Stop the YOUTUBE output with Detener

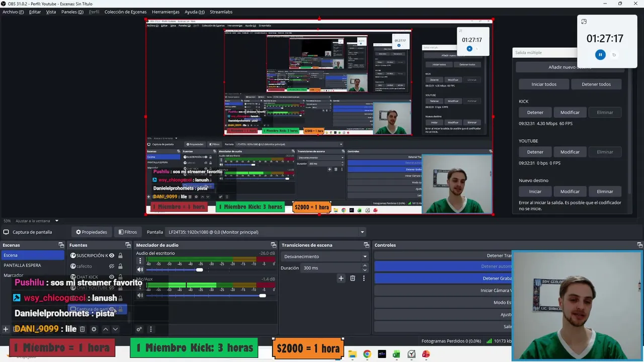pos(535,152)
